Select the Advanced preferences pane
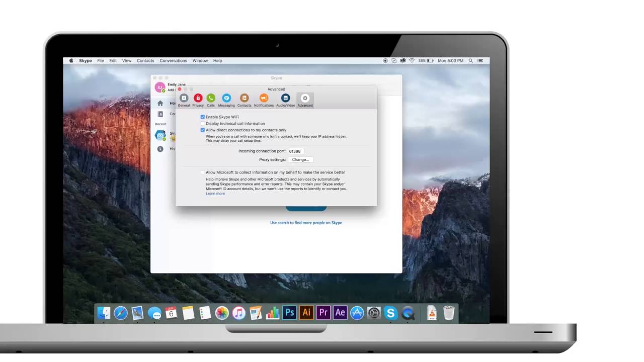 coord(305,100)
